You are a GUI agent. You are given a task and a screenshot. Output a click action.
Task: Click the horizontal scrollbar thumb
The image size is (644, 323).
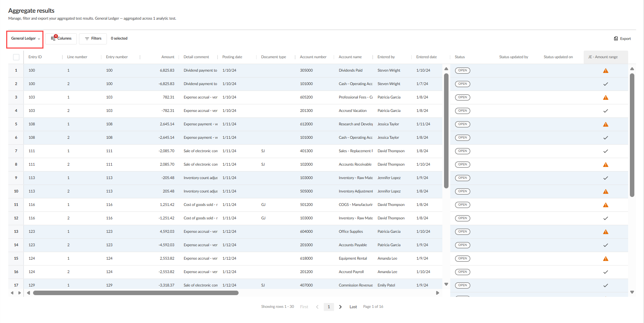pos(136,293)
